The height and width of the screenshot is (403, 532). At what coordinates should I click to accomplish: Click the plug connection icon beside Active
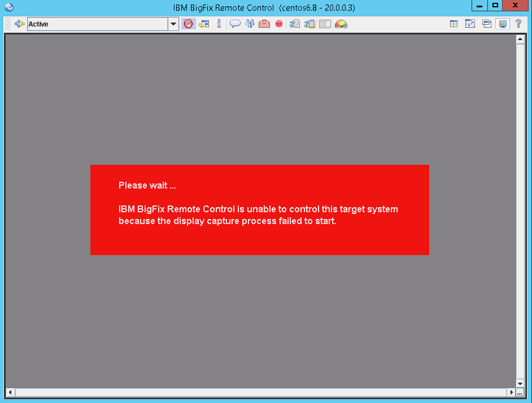tap(20, 24)
